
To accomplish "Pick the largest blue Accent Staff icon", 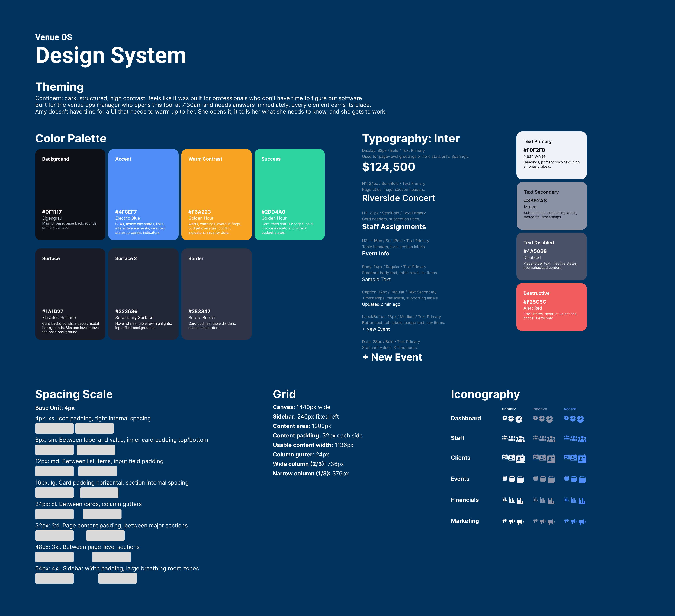I will 582,439.
